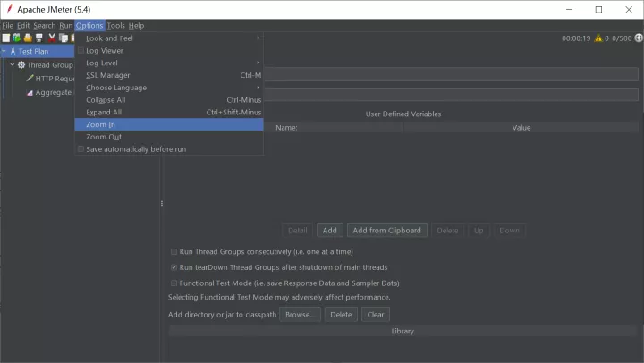Click the Detail button
This screenshot has height=363, width=644.
297,231
